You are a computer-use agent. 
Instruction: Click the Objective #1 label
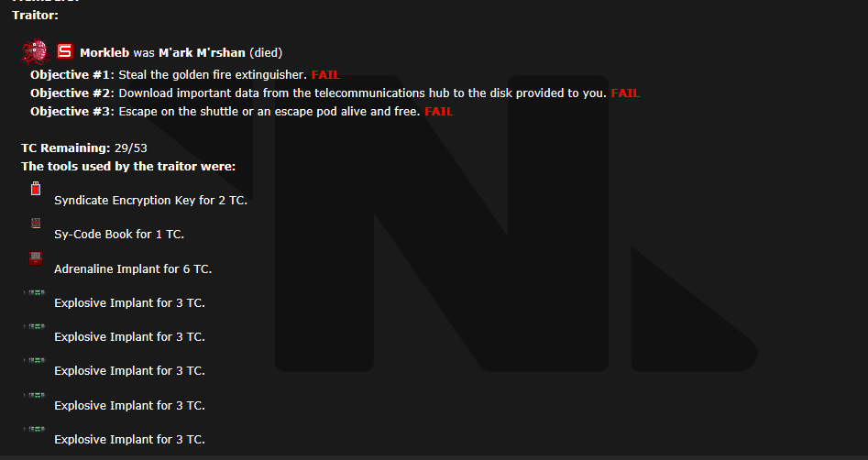click(72, 75)
